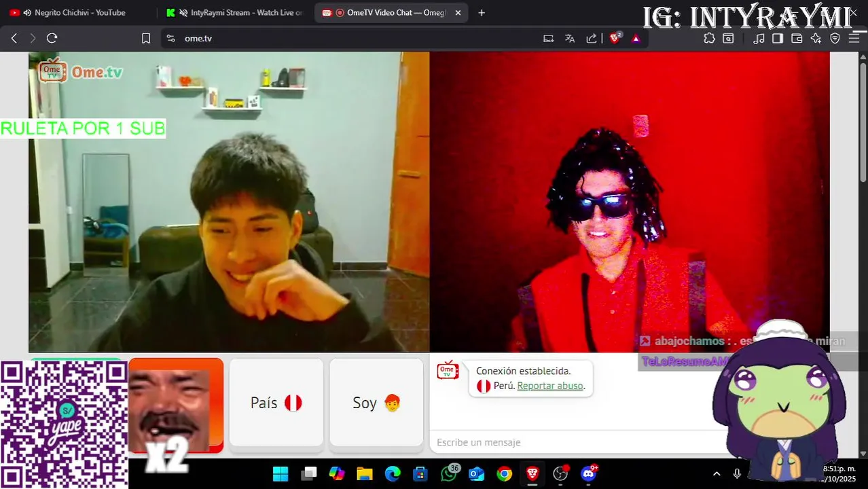
Task: Open OBS Studio from the taskbar
Action: [x=560, y=473]
